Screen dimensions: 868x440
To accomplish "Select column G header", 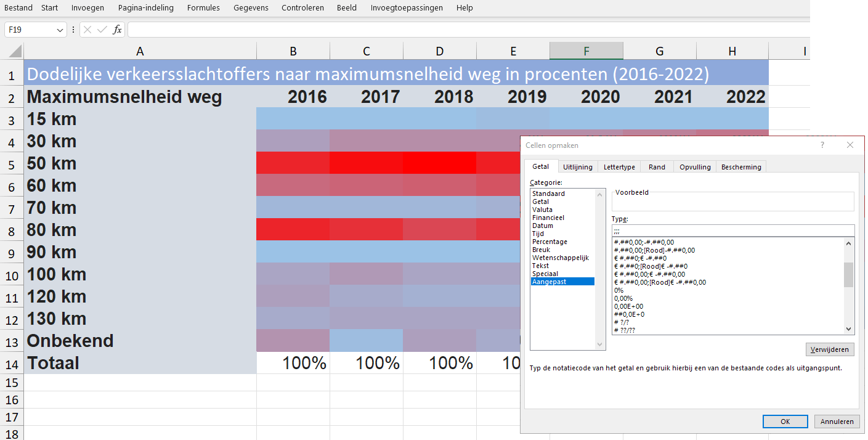I will 660,51.
